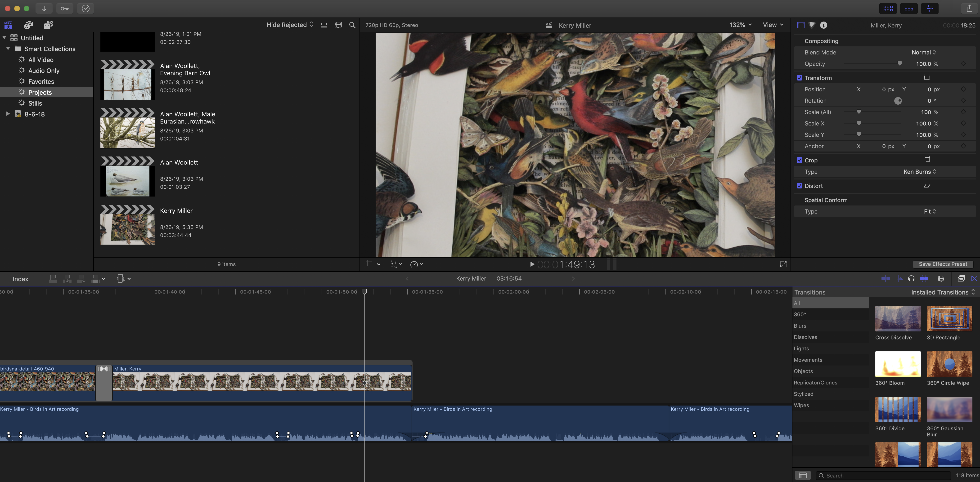
Task: Disable the Transform checkbox
Action: [799, 78]
